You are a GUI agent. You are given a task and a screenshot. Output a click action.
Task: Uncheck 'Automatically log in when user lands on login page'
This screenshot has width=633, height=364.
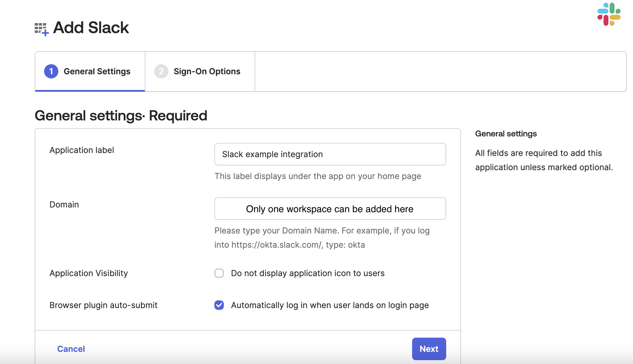[219, 305]
